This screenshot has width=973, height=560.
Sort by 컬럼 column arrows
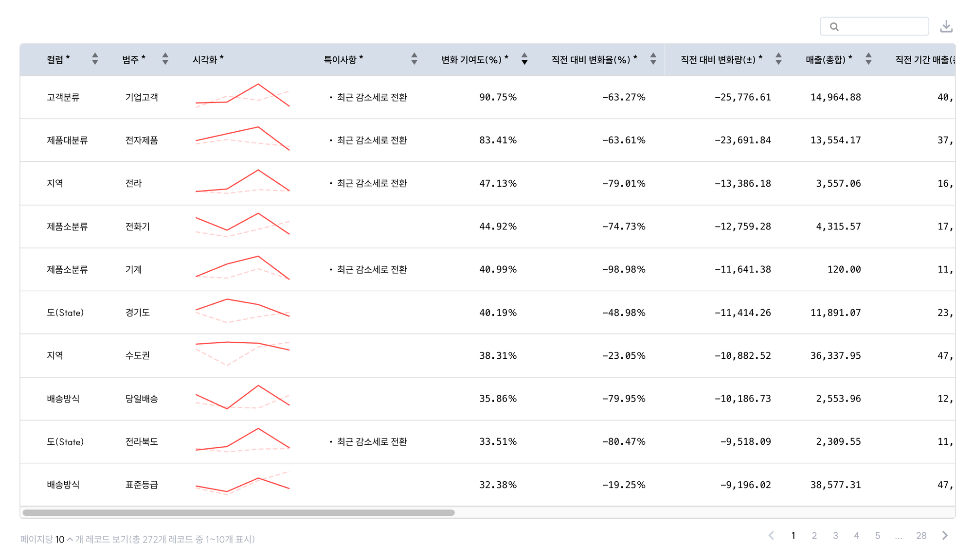point(95,59)
